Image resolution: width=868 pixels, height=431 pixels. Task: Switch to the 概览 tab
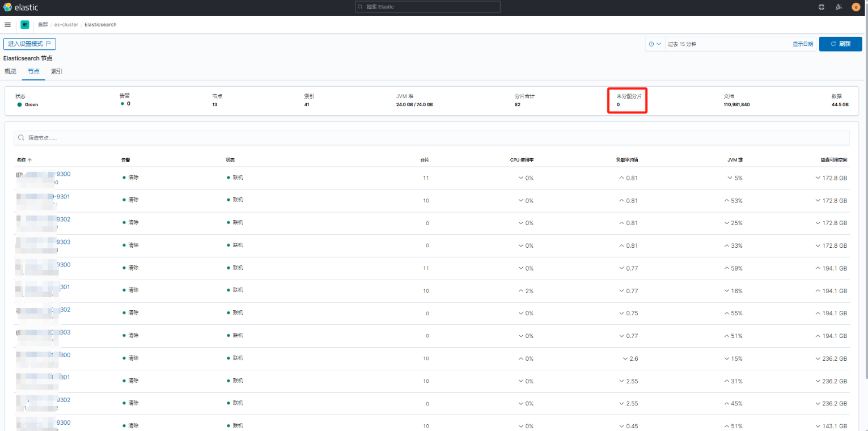pyautogui.click(x=10, y=71)
